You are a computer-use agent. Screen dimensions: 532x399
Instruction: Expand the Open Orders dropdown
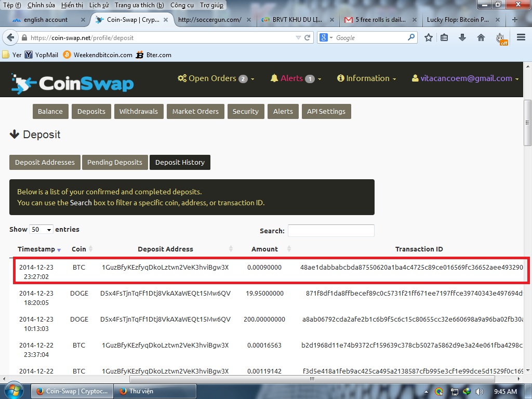[216, 78]
